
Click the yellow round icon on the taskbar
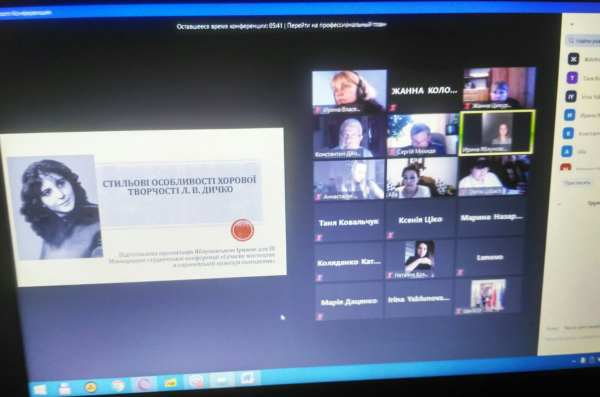pos(90,387)
